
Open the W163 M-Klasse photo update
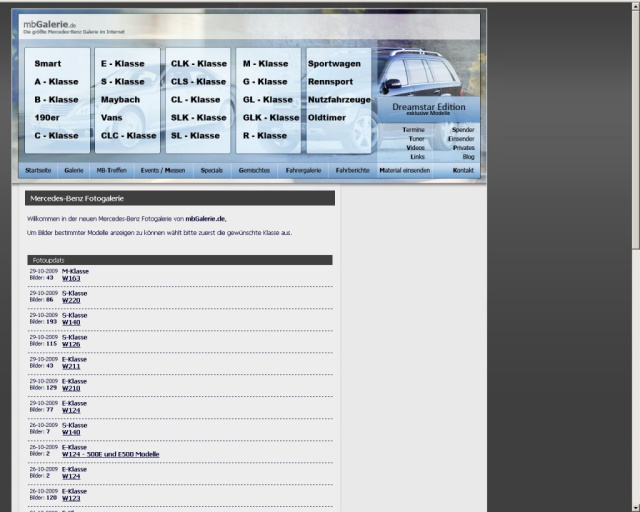click(71, 278)
